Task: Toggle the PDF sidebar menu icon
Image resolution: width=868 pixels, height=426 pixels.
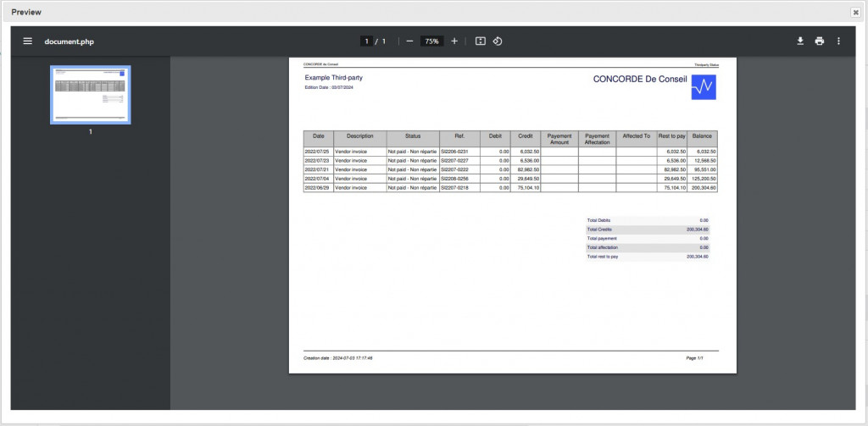Action: coord(28,41)
